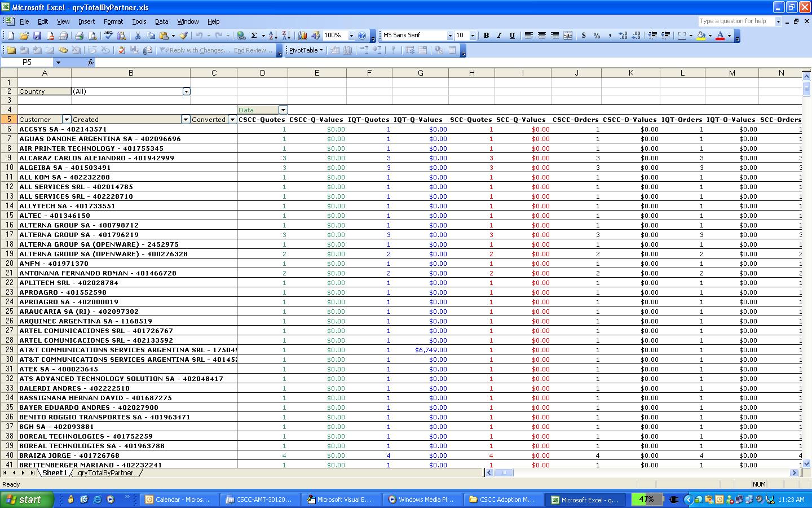Launch the Chart Wizard icon
Image resolution: width=812 pixels, height=508 pixels.
tap(302, 36)
